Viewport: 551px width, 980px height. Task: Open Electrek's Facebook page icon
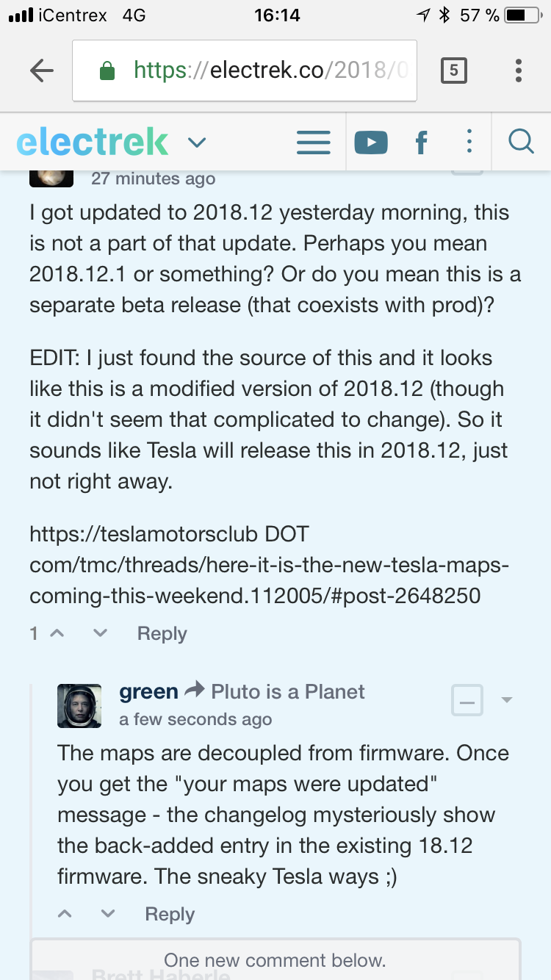coord(421,142)
